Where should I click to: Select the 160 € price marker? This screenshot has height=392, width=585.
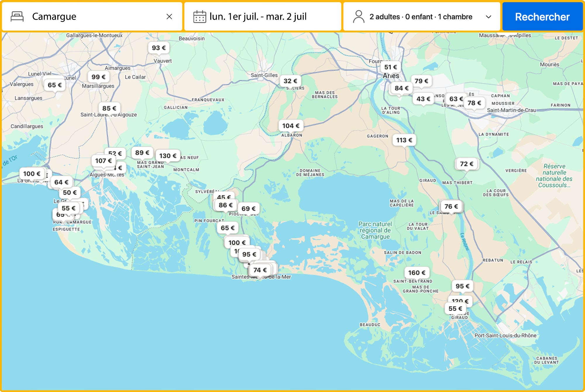[x=417, y=273]
